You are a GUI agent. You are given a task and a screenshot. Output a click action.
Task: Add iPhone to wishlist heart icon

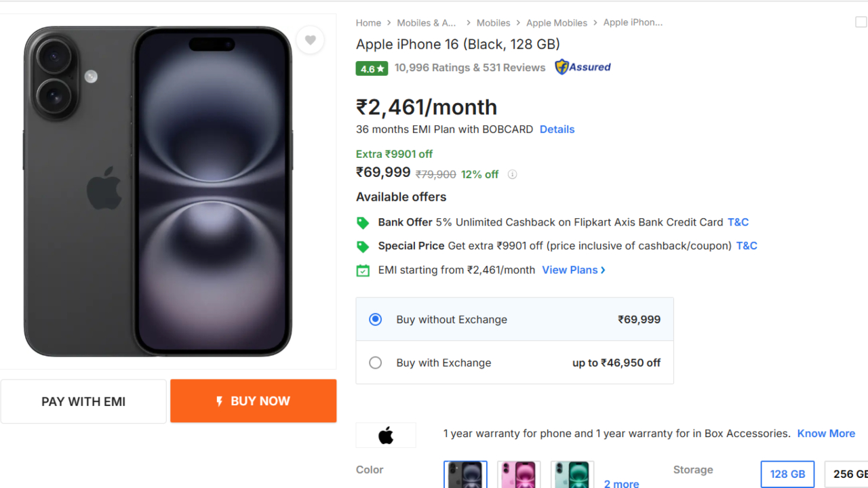[x=310, y=40]
